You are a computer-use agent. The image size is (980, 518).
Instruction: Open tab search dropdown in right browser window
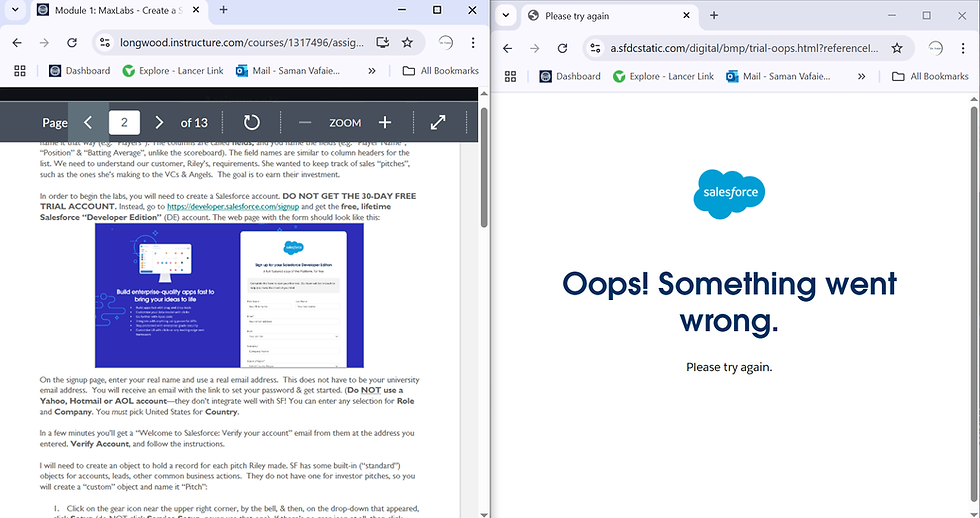pos(506,16)
